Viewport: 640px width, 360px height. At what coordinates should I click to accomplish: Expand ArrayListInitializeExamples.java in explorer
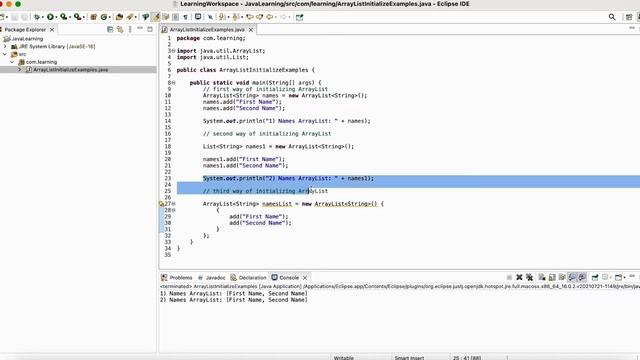pos(19,70)
